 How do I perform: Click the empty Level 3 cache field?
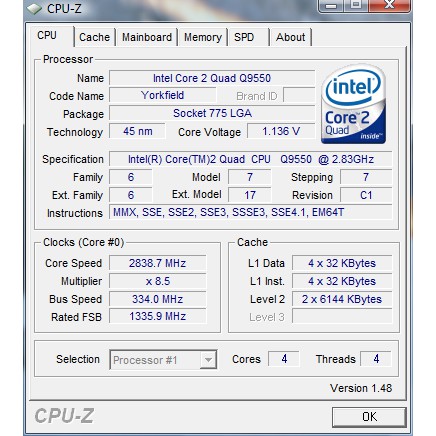pyautogui.click(x=342, y=316)
